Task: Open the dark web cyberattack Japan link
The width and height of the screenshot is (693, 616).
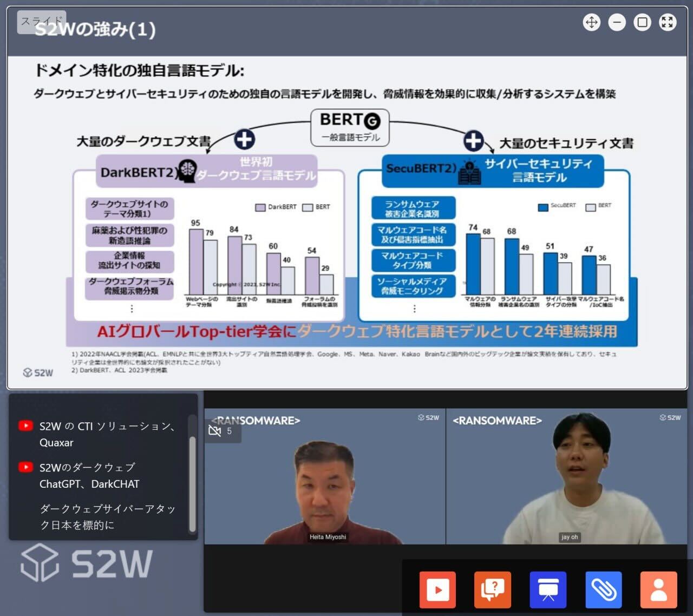Action: (x=107, y=516)
